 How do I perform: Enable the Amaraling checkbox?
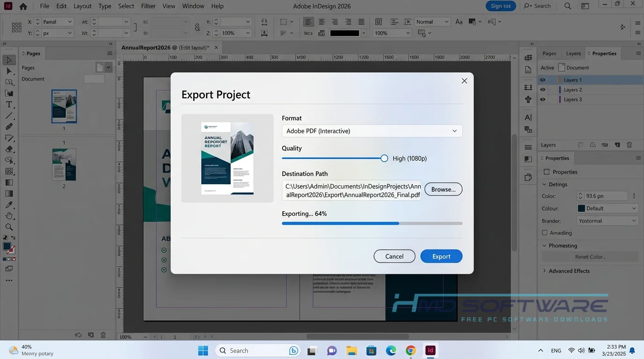click(544, 233)
